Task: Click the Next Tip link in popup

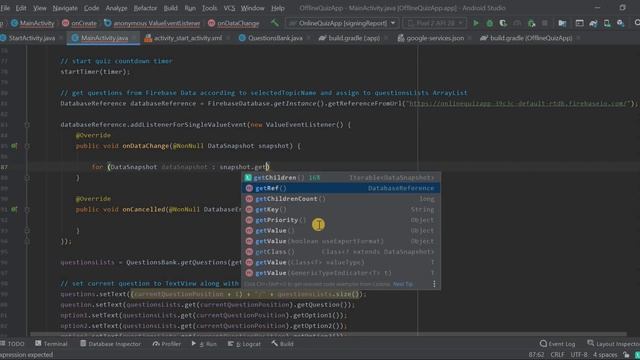Action: click(x=403, y=284)
